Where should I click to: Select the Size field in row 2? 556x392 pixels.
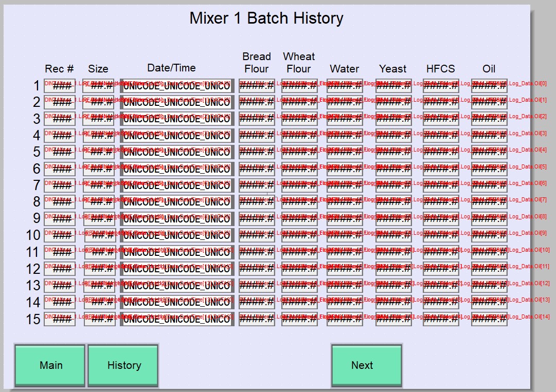pyautogui.click(x=99, y=102)
